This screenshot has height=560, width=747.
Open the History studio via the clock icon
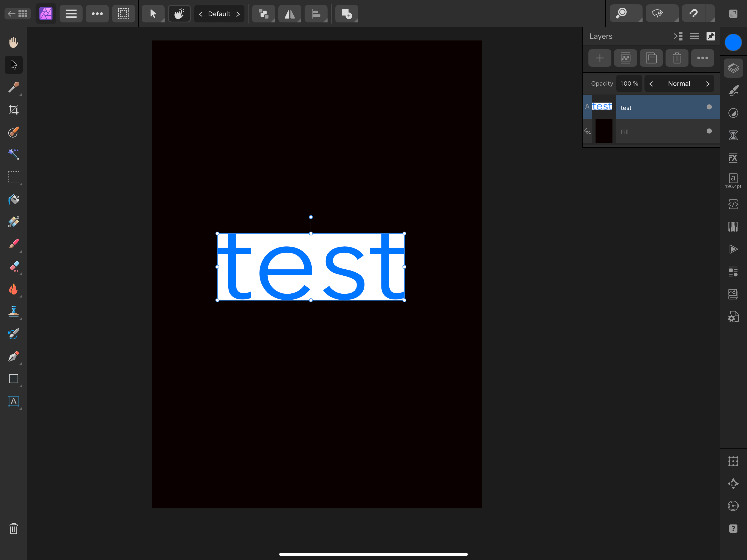click(734, 506)
